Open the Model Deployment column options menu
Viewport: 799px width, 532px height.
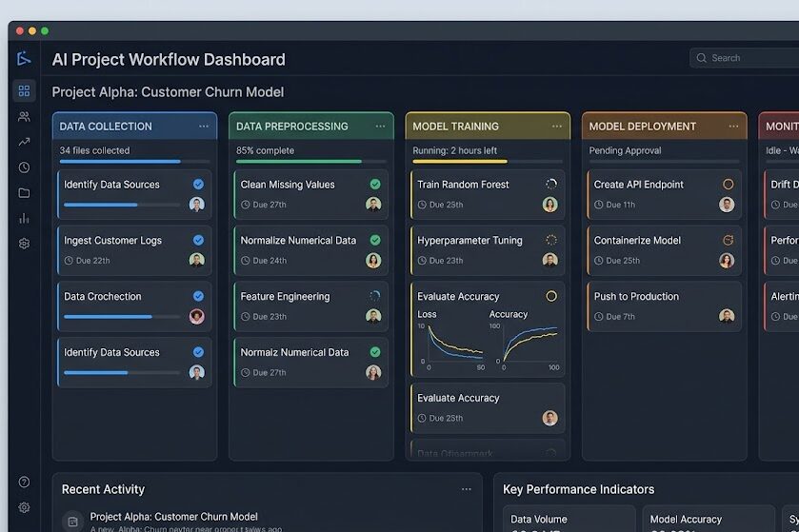(733, 127)
